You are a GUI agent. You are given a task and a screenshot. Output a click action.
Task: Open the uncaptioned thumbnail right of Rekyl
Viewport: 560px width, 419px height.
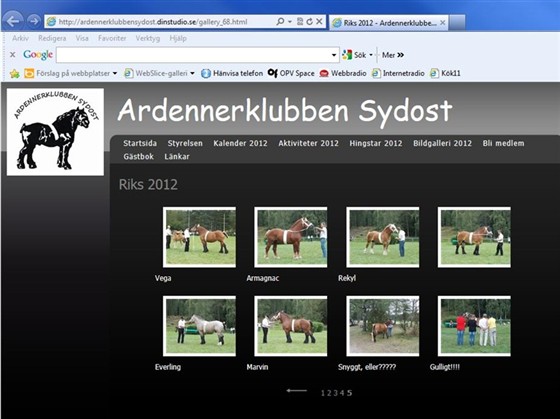click(474, 237)
